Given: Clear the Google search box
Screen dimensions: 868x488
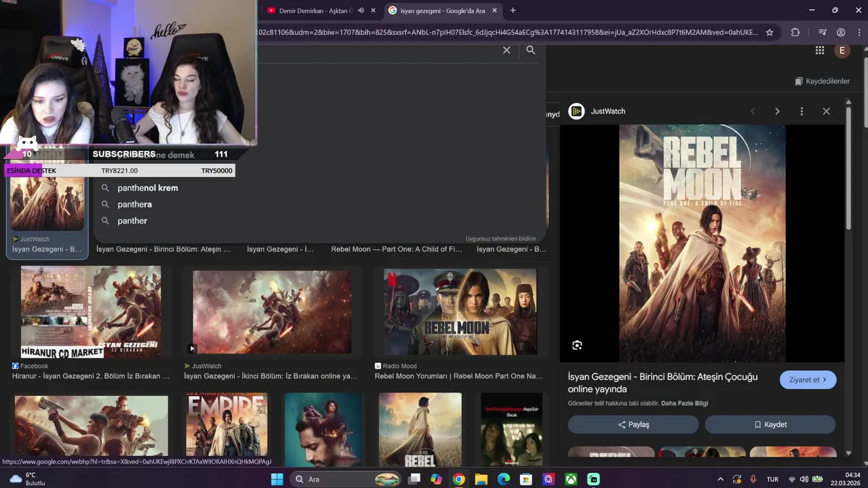Looking at the screenshot, I should (507, 50).
